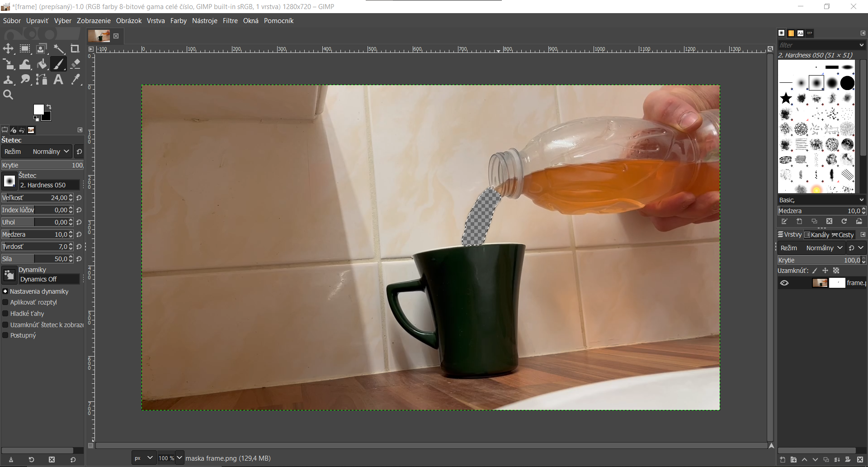Enable the Postupný checkbox
Image resolution: width=868 pixels, height=467 pixels.
(x=5, y=335)
